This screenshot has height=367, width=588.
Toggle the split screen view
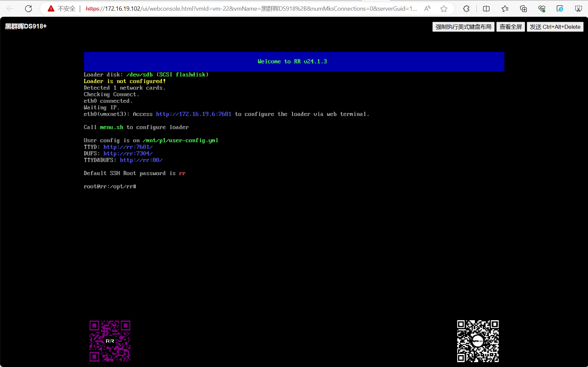486,9
